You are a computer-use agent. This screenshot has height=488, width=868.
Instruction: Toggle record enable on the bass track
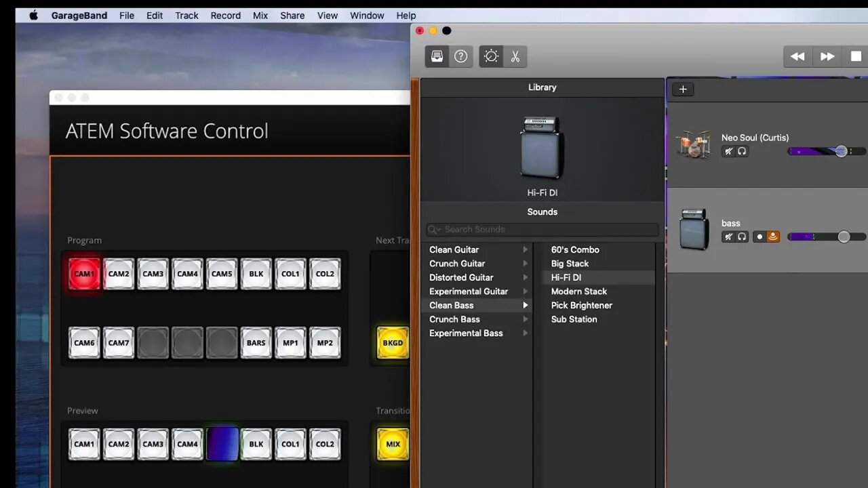[x=759, y=237]
